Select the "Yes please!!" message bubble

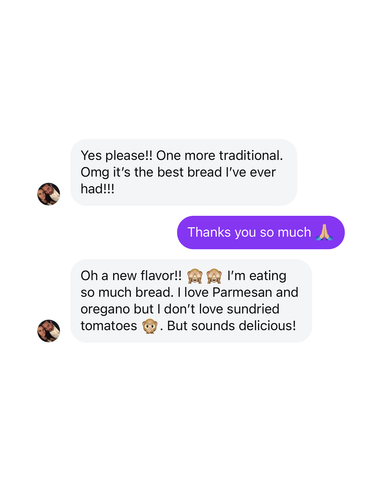click(184, 172)
